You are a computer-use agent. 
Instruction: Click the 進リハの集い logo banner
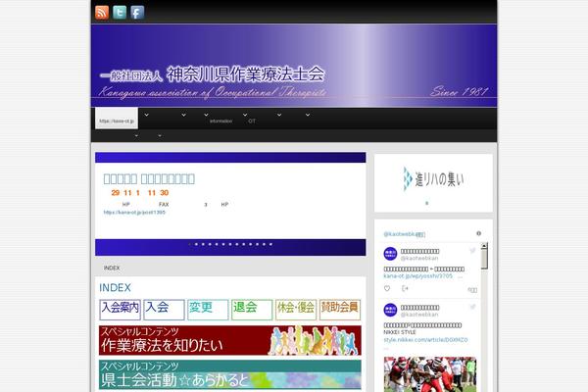433,179
